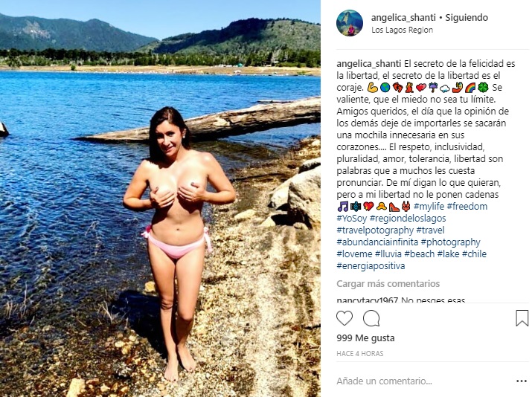Open comments via speech bubble icon
This screenshot has height=397, width=532.
click(371, 318)
